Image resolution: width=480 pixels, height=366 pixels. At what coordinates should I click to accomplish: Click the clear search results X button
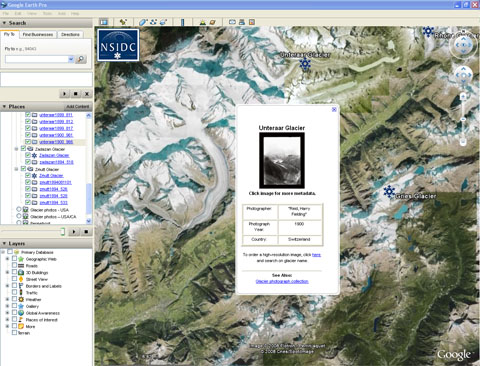click(87, 94)
